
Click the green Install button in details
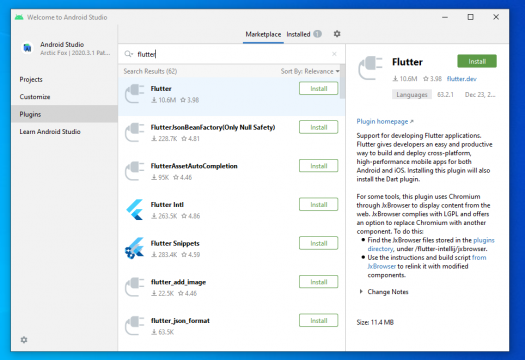(477, 61)
